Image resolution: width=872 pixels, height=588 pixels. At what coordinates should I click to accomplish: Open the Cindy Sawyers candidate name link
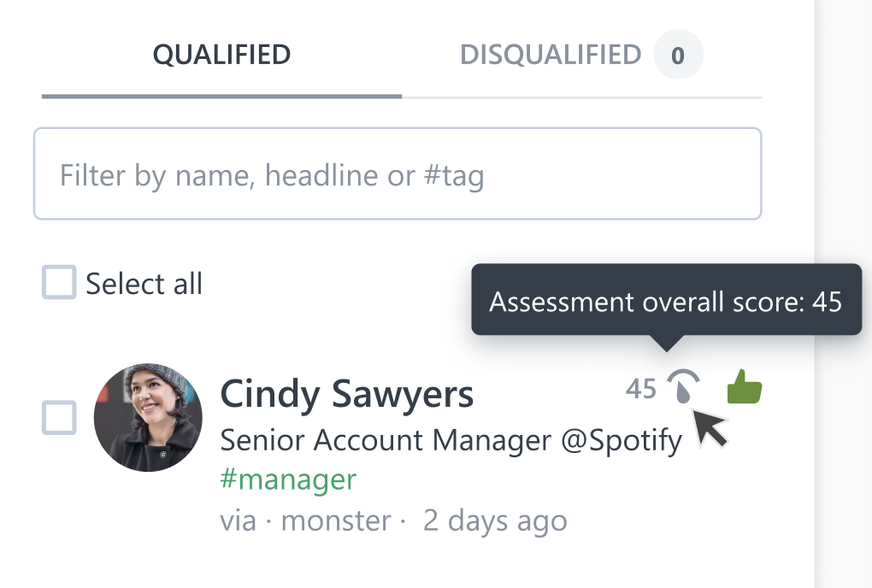pyautogui.click(x=347, y=394)
